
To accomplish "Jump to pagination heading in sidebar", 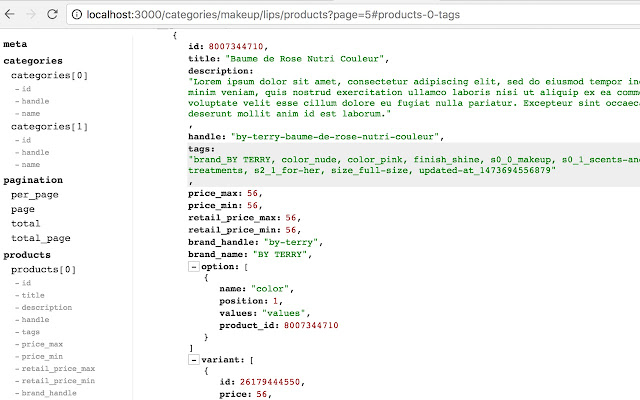I will coord(33,180).
